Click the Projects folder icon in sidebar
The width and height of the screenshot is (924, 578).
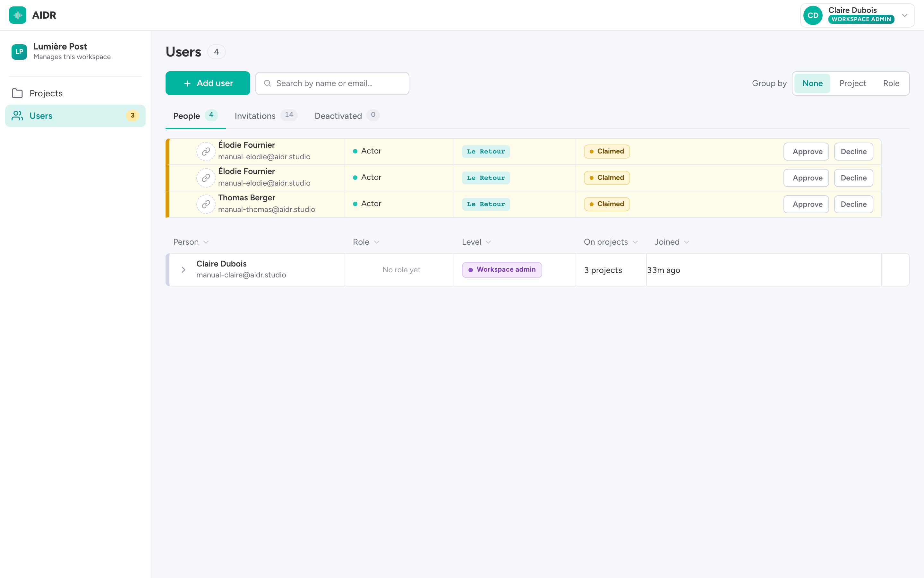(17, 93)
